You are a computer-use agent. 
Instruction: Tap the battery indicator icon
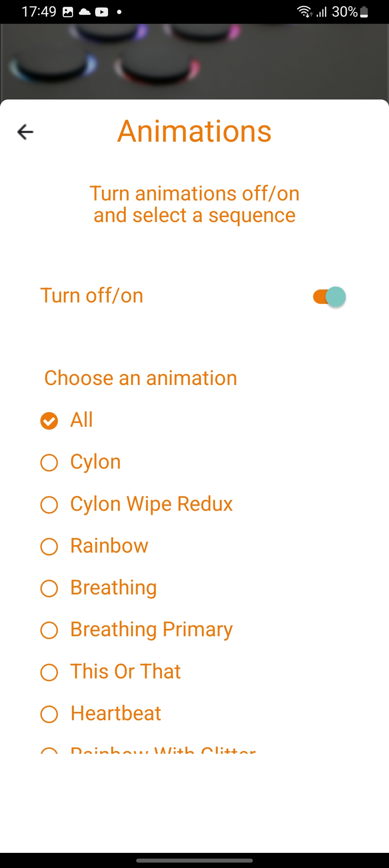coord(364,12)
